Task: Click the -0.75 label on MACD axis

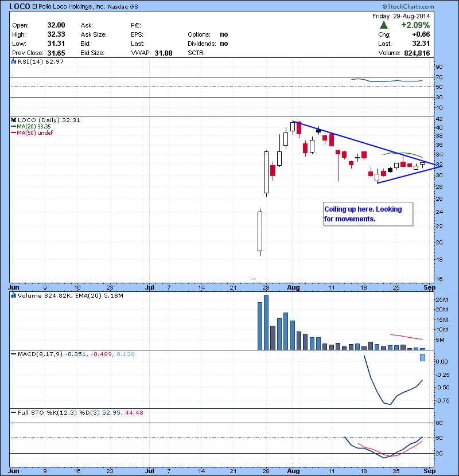Action: pos(442,401)
